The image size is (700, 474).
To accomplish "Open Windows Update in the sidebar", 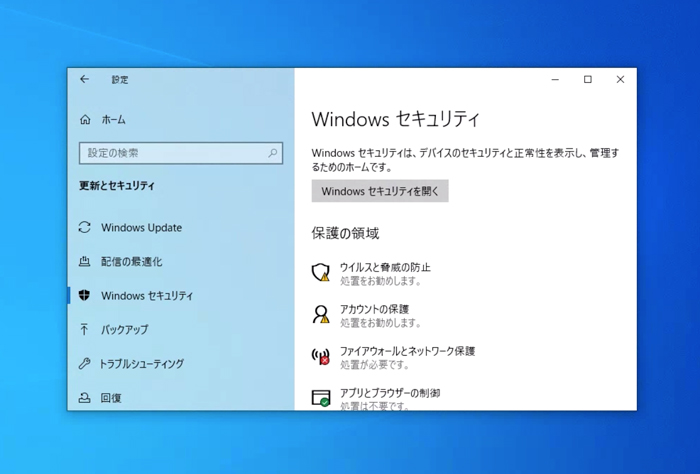I will click(x=141, y=228).
